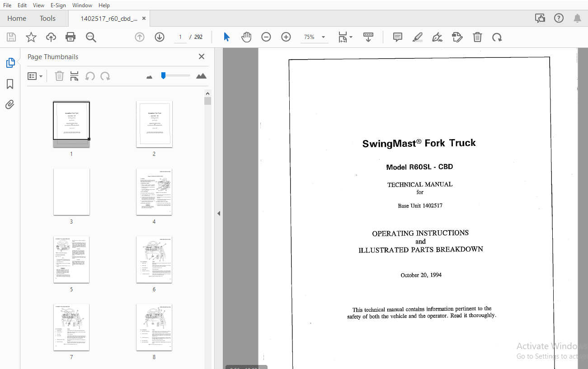Zoom in with the plus icon
This screenshot has height=369, width=588.
tap(286, 37)
